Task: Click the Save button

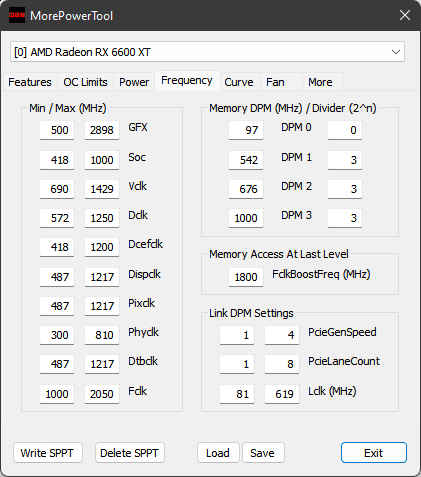Action: click(x=263, y=453)
